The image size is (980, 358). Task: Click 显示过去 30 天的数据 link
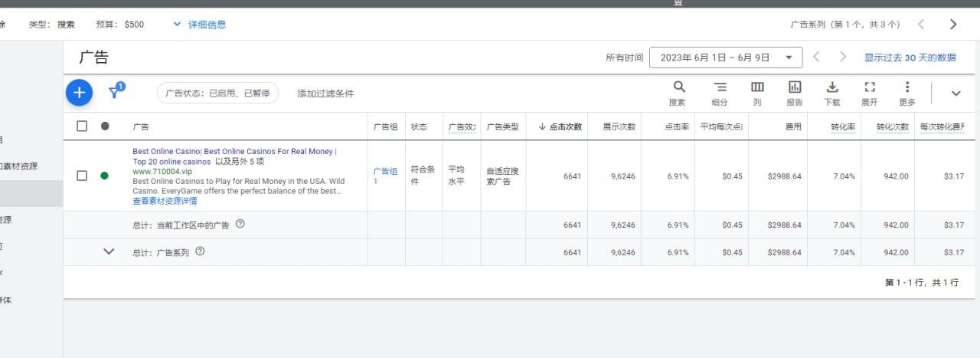click(910, 57)
